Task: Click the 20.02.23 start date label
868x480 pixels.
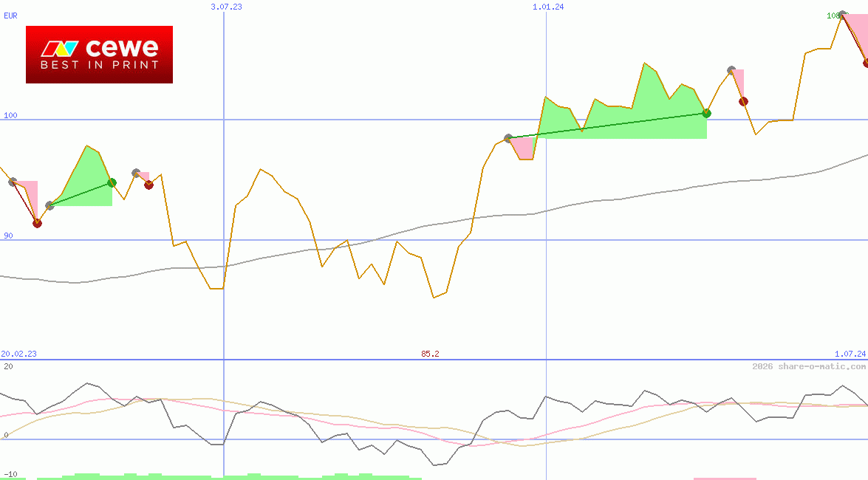Action: pos(18,354)
